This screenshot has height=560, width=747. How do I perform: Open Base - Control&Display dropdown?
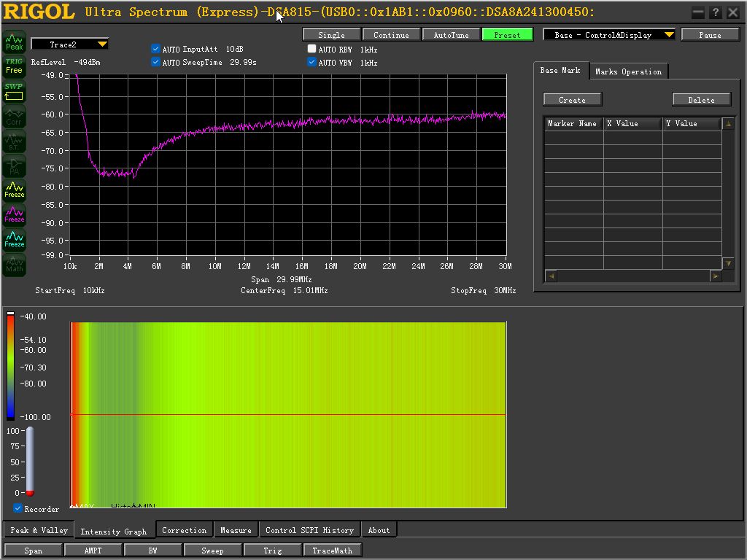point(609,35)
